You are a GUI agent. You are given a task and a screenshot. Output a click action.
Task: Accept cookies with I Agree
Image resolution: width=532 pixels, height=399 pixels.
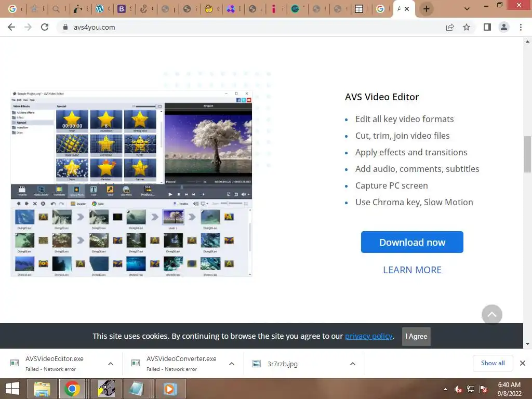coord(416,337)
